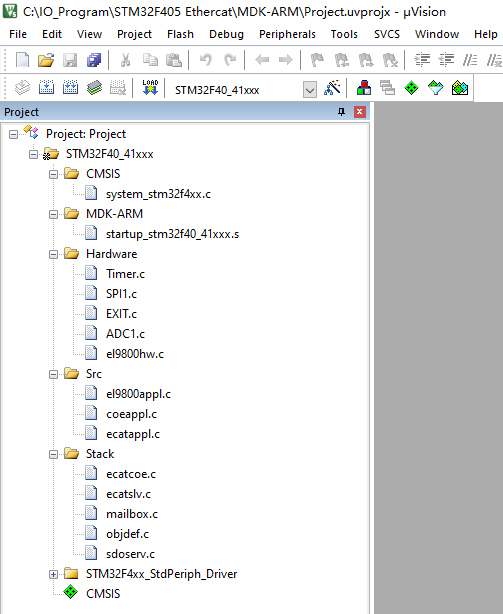Open Options for Target magic wand icon
503x614 pixels.
point(332,88)
